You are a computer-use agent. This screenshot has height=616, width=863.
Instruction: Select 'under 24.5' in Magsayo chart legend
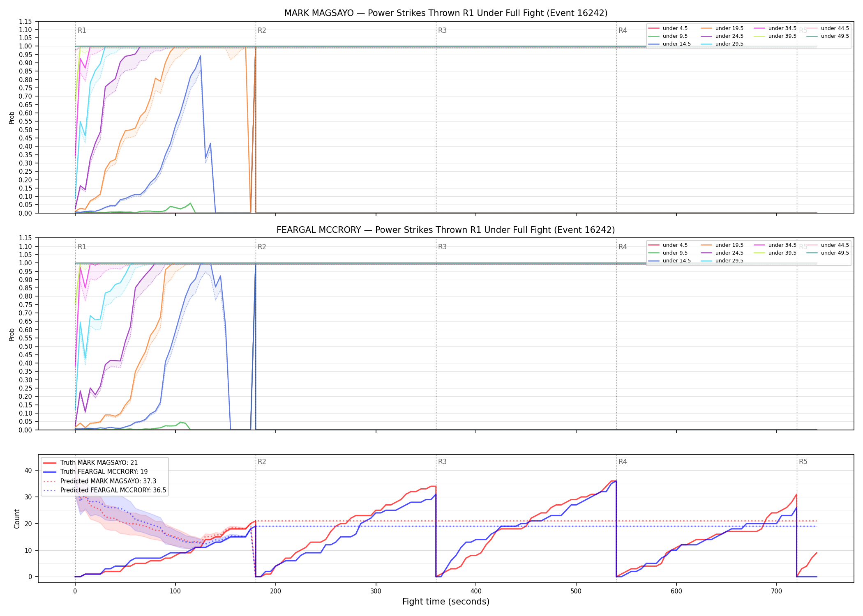[x=722, y=36]
